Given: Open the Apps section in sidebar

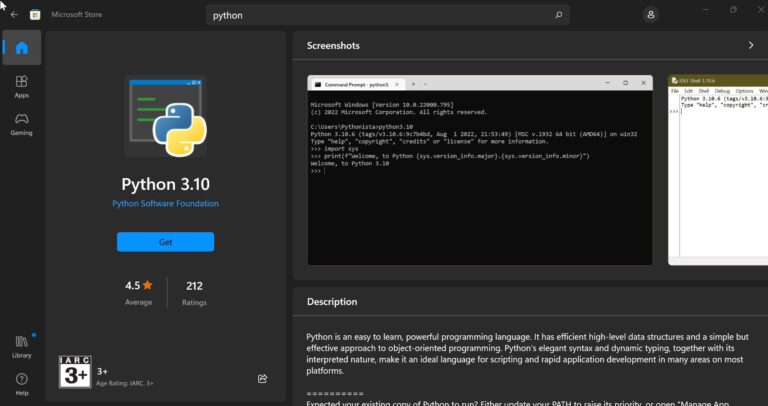Looking at the screenshot, I should 22,87.
